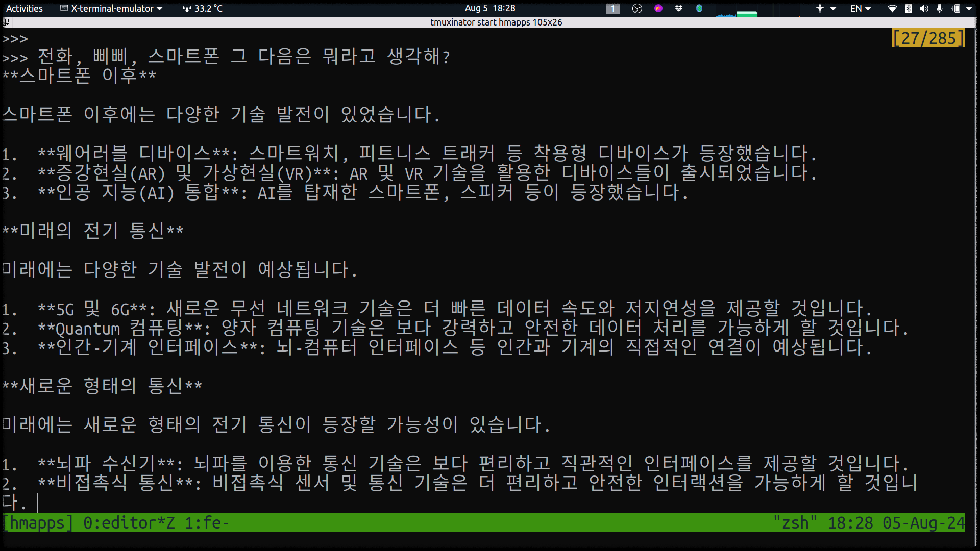Open the X-terminal-emulator app menu

coord(111,8)
